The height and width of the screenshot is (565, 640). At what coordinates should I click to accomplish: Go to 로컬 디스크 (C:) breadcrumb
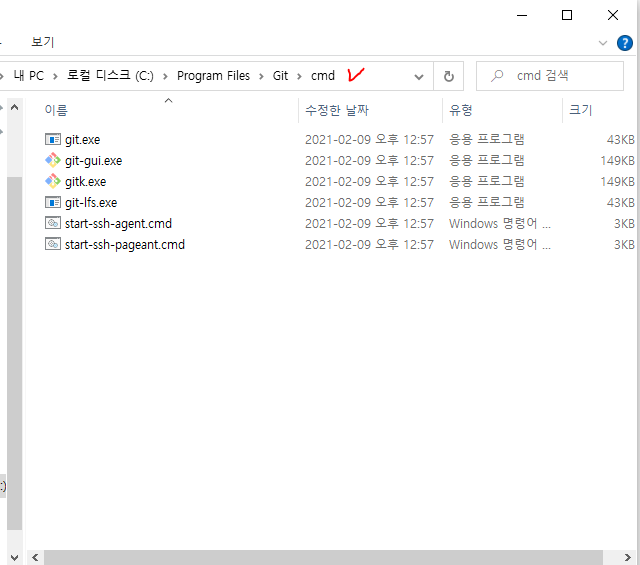coord(110,76)
